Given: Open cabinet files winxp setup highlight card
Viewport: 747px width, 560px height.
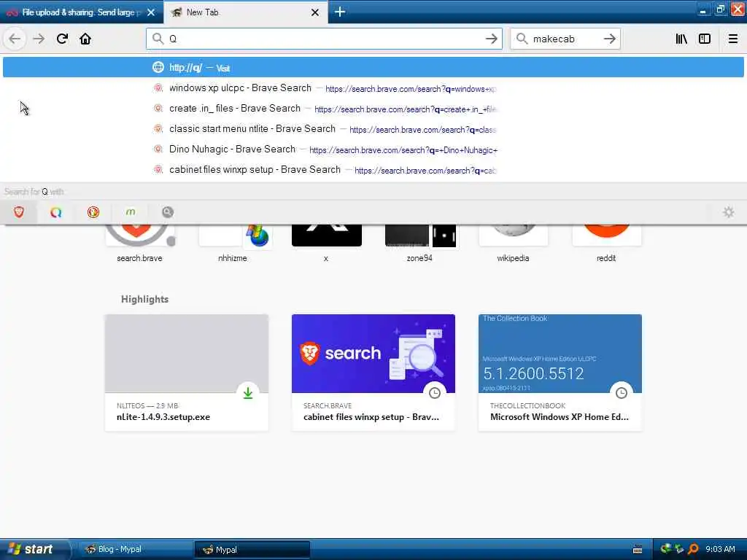Looking at the screenshot, I should point(373,373).
